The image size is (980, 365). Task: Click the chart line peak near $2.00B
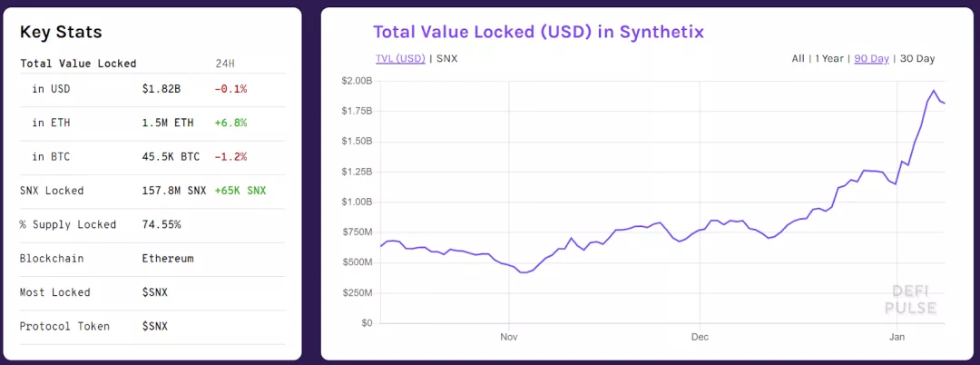click(x=934, y=91)
